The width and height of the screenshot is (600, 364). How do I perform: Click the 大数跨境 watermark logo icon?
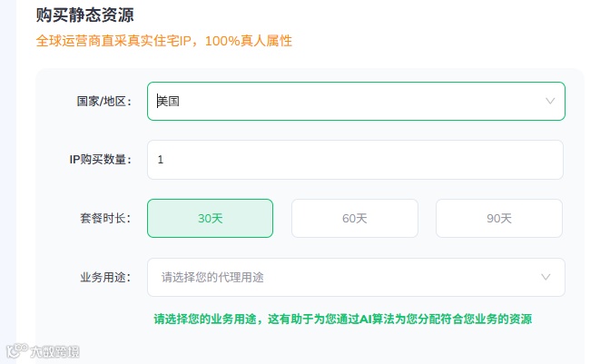[15, 351]
